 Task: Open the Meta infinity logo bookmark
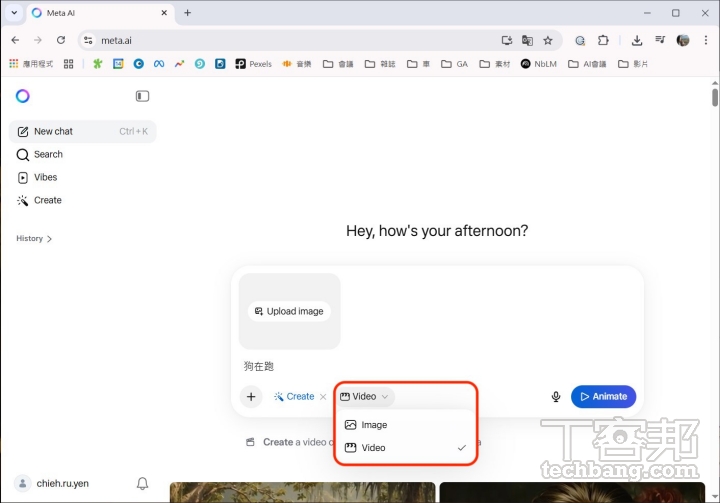click(x=159, y=64)
